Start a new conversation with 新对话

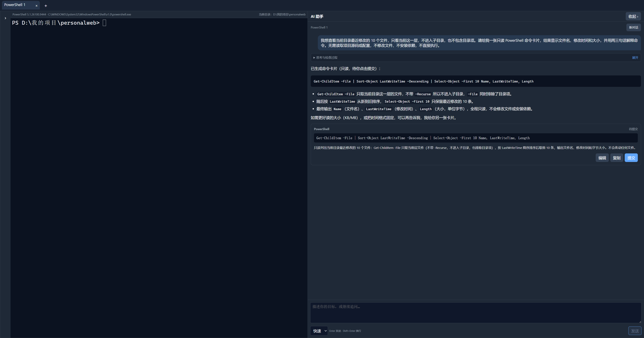[633, 27]
